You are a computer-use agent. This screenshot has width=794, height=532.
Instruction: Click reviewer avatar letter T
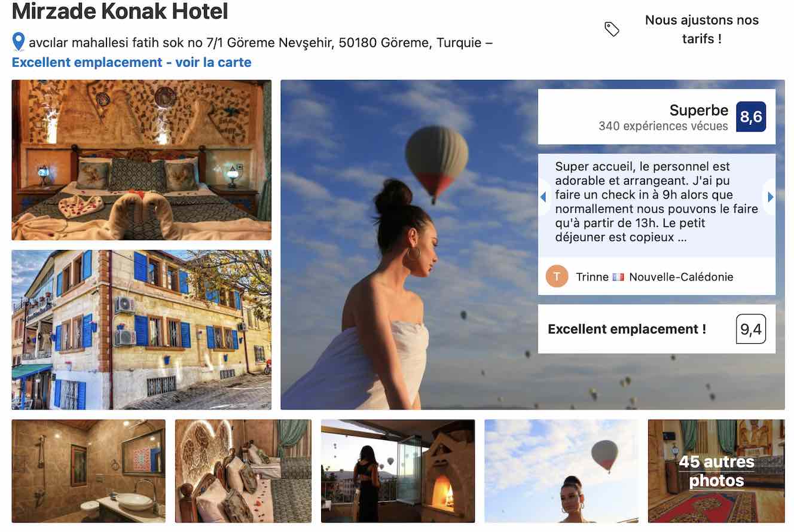(x=557, y=276)
